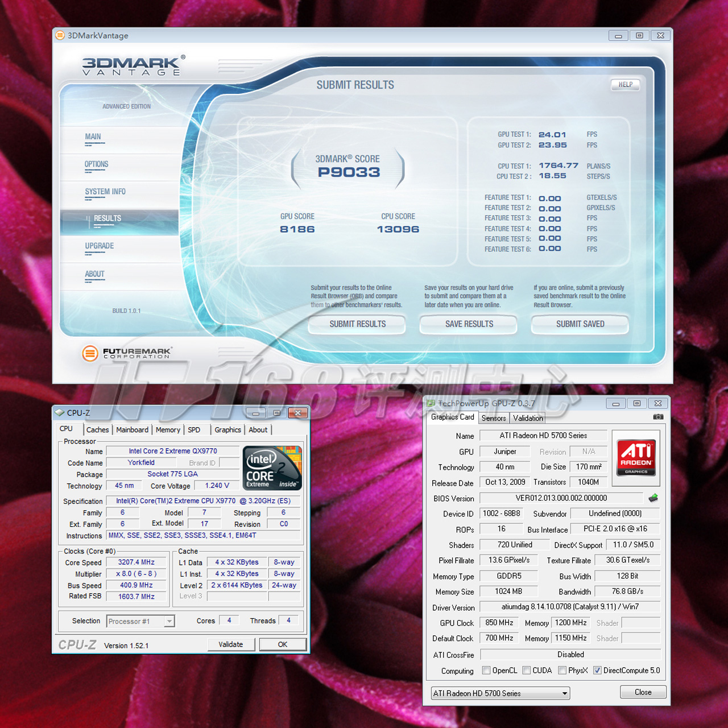The width and height of the screenshot is (728, 728).
Task: Click the Driver Version field in GPU-Z
Action: pos(570,607)
